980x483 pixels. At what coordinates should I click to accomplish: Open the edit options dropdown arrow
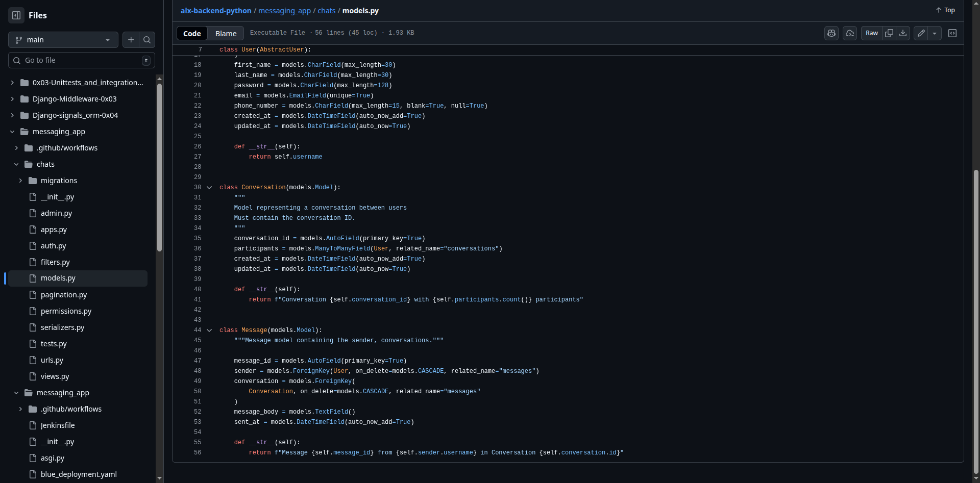(935, 33)
